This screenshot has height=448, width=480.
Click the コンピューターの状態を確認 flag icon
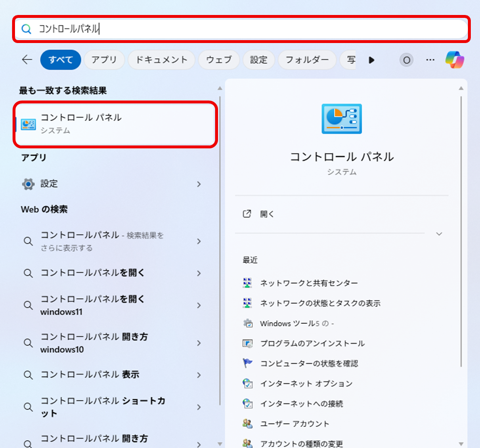click(248, 363)
